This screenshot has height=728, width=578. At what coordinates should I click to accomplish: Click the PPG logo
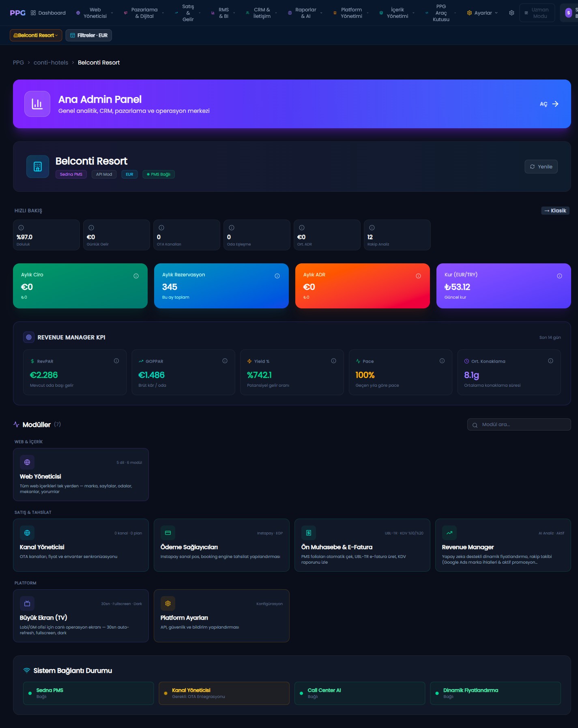point(17,13)
